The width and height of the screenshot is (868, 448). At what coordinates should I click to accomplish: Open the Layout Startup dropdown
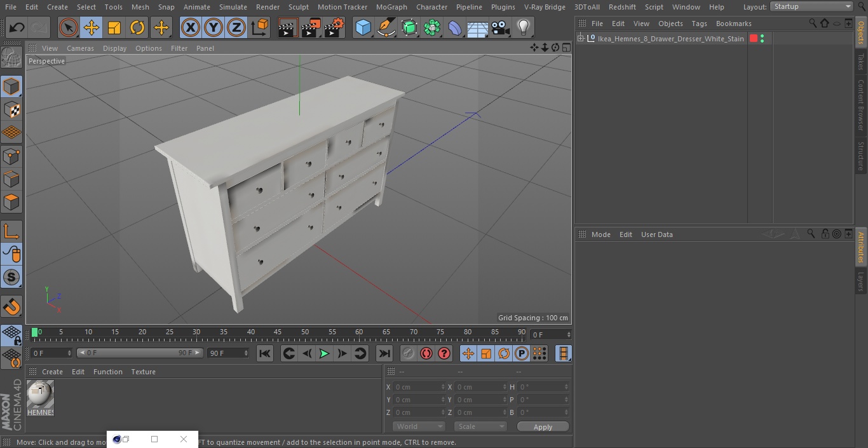(812, 6)
